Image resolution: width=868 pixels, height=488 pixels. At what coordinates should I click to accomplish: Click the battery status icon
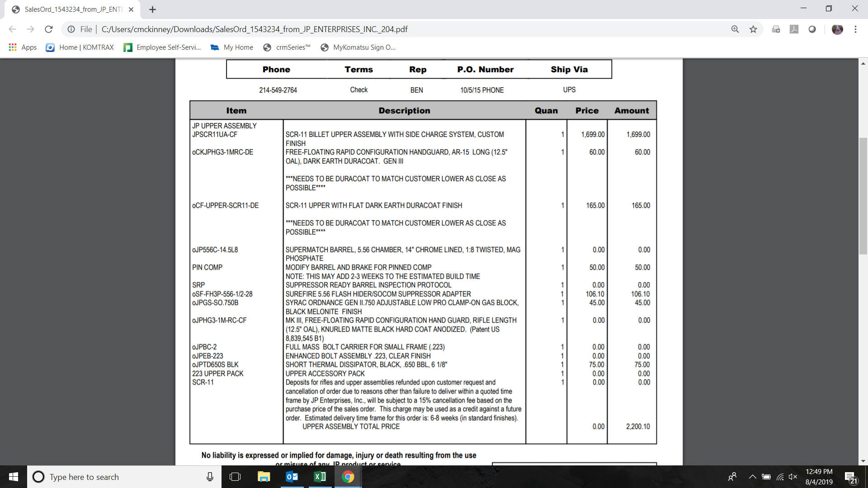(x=766, y=477)
